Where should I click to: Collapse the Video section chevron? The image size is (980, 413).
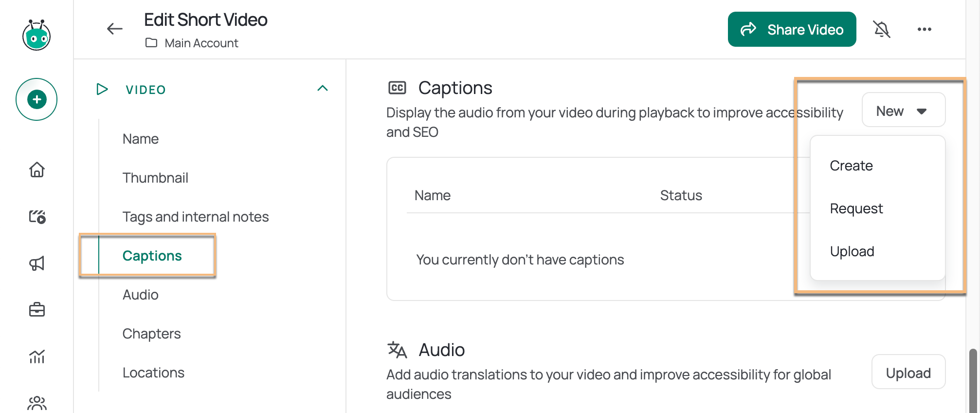323,88
